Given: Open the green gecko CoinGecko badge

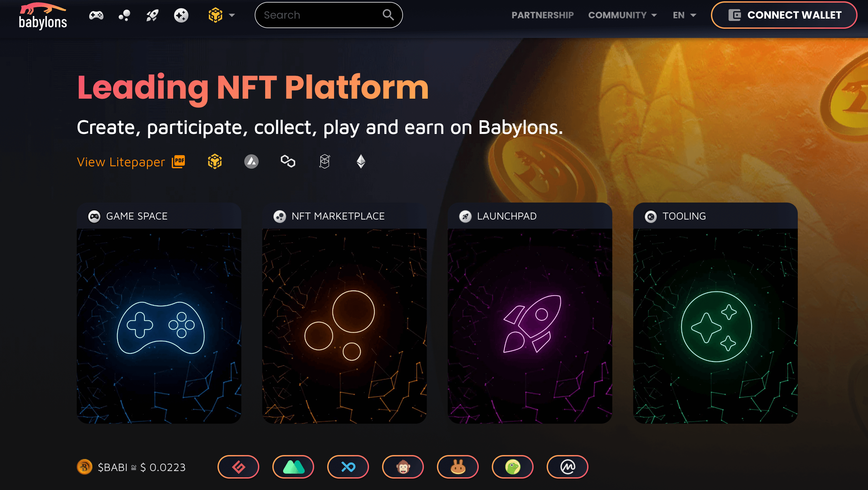Looking at the screenshot, I should [x=512, y=467].
